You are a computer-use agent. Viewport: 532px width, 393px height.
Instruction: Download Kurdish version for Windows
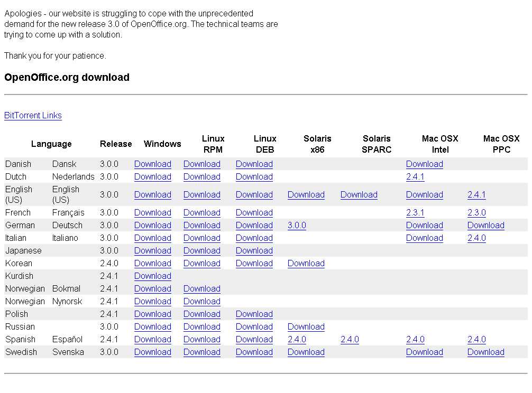153,276
